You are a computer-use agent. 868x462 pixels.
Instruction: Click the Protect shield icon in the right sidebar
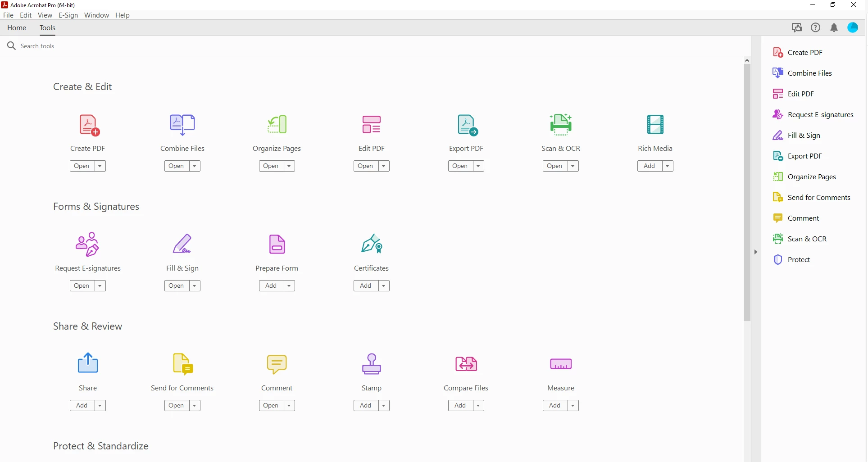778,260
